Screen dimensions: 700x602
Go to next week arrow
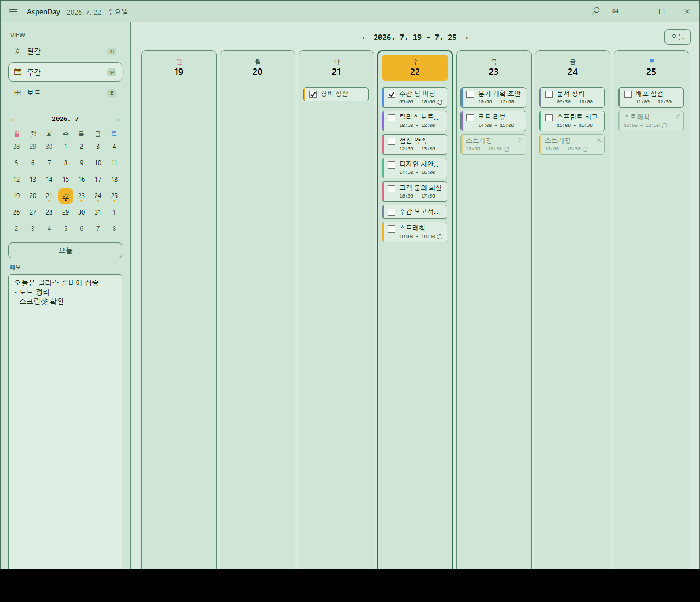(466, 38)
